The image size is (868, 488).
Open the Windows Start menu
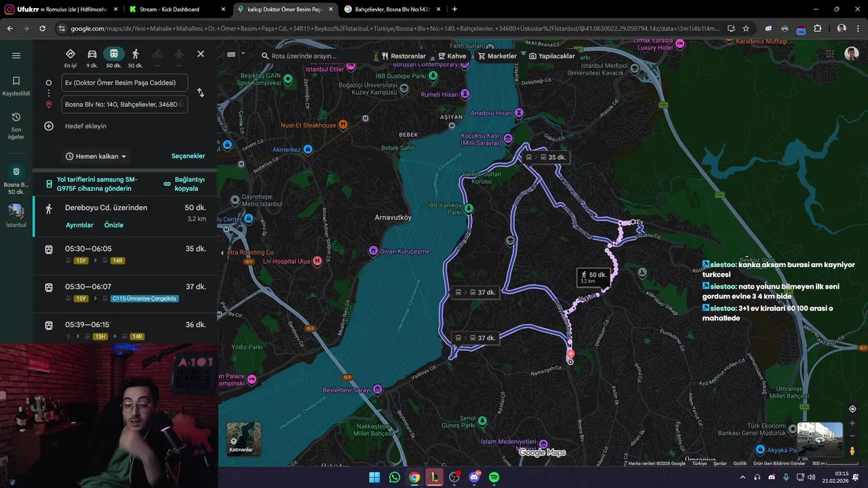pyautogui.click(x=374, y=477)
